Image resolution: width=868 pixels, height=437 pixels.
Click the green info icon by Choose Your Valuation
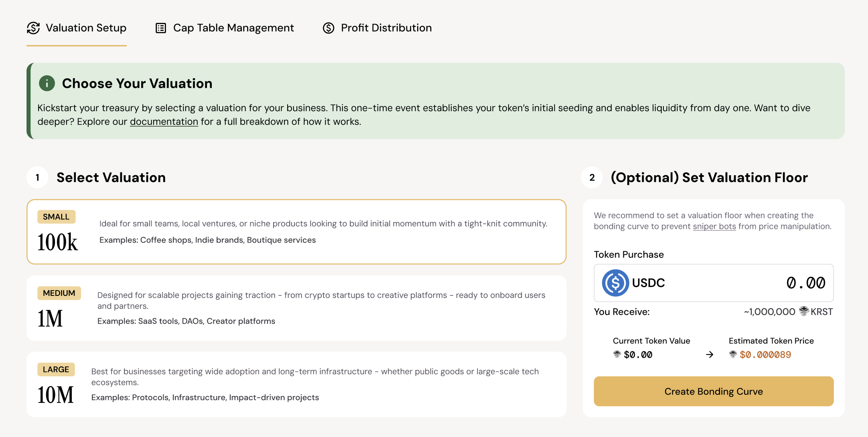coord(47,83)
